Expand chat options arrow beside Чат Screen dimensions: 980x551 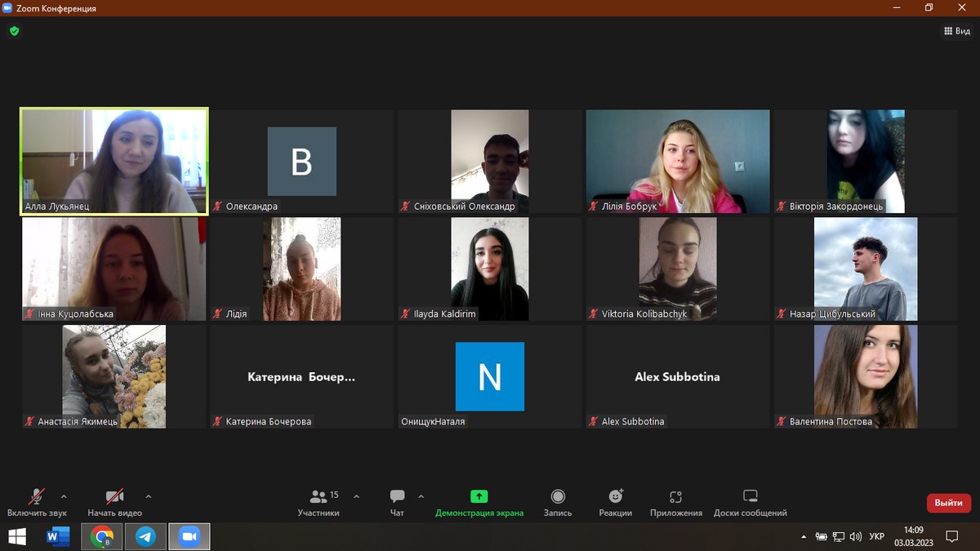[x=421, y=496]
